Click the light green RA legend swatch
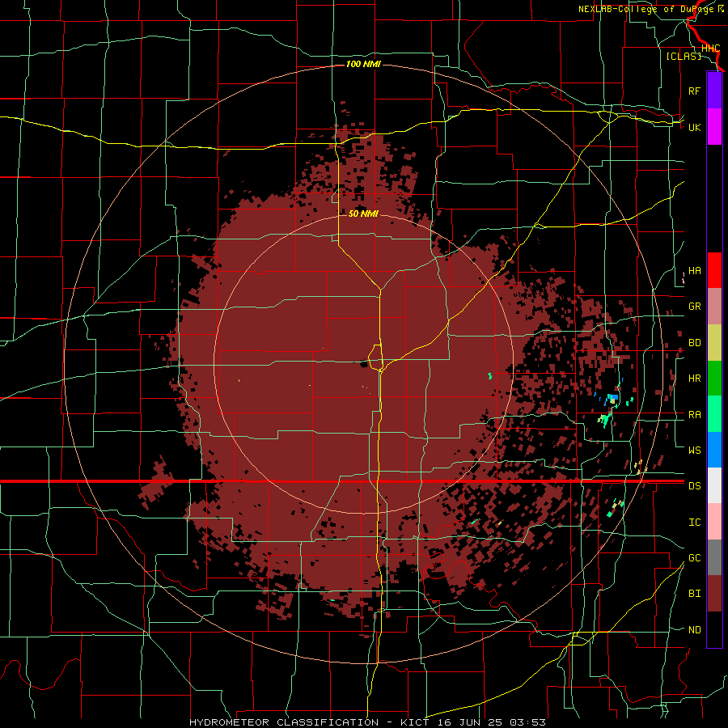 click(x=714, y=414)
